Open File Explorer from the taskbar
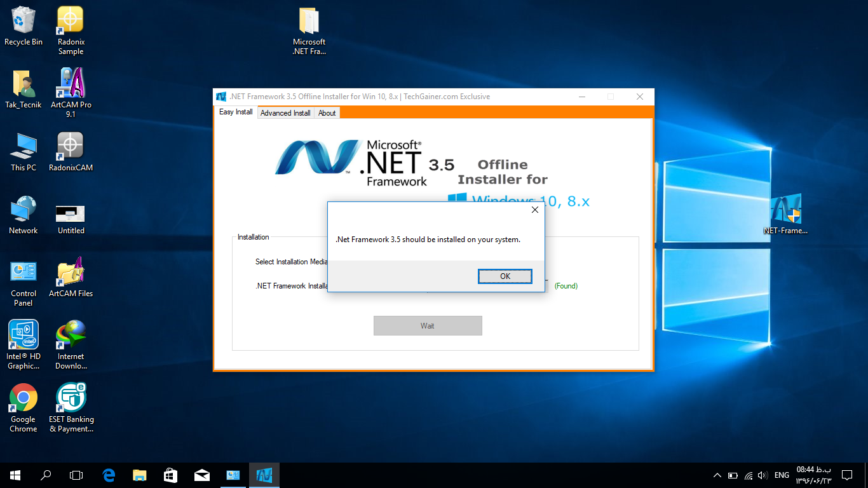Viewport: 868px width, 488px height. 139,475
